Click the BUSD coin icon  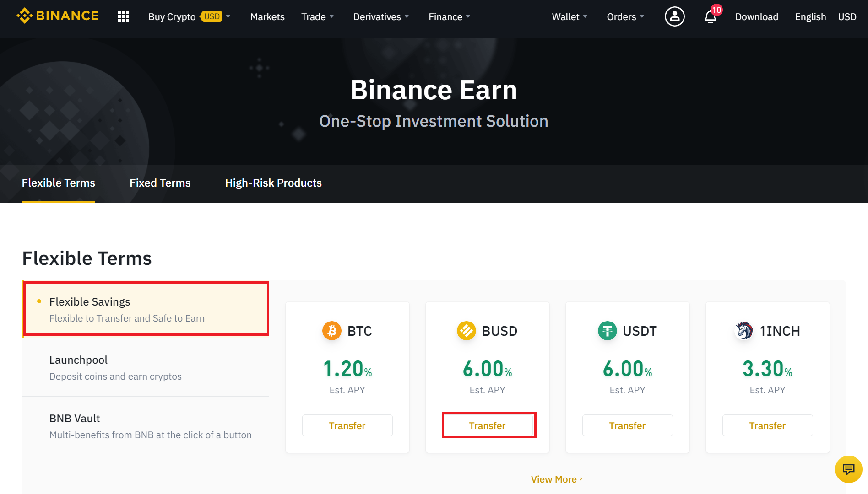point(467,331)
